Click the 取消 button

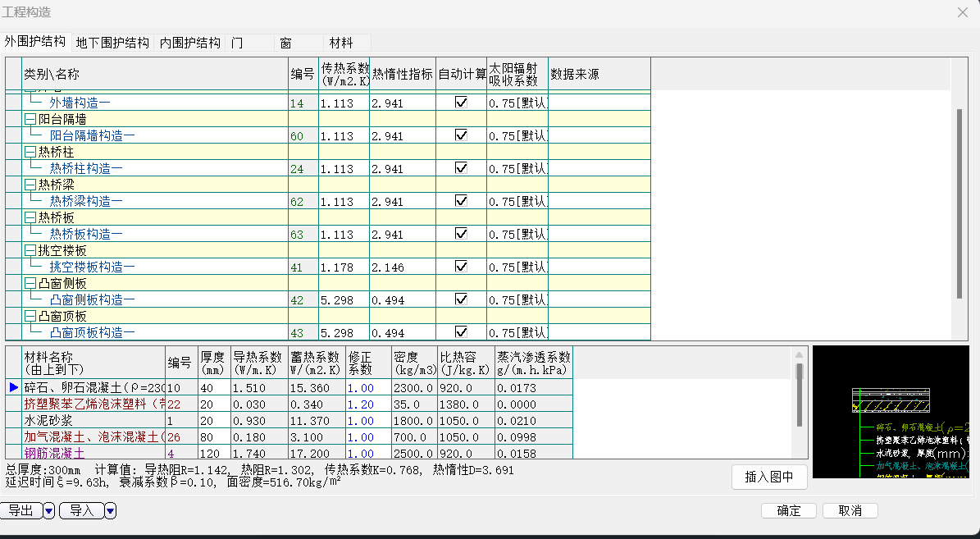point(850,510)
